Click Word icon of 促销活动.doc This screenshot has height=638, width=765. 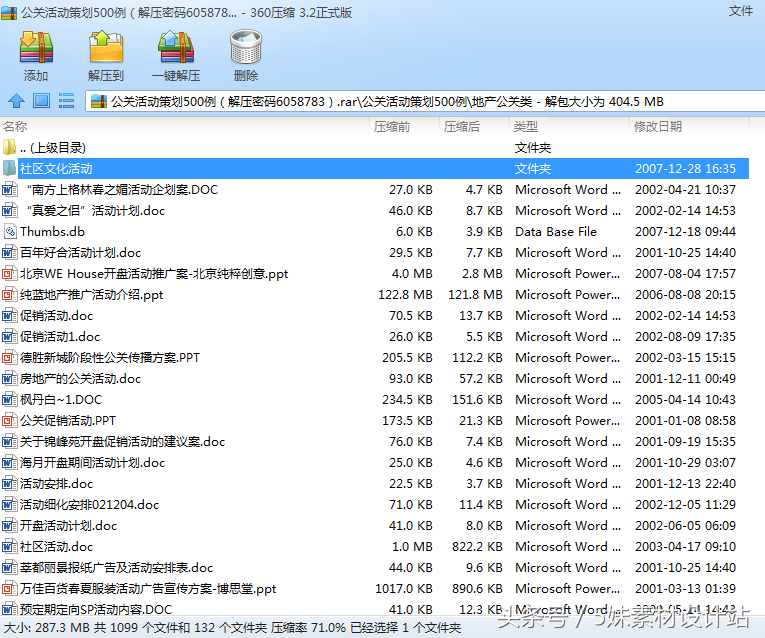click(x=9, y=316)
